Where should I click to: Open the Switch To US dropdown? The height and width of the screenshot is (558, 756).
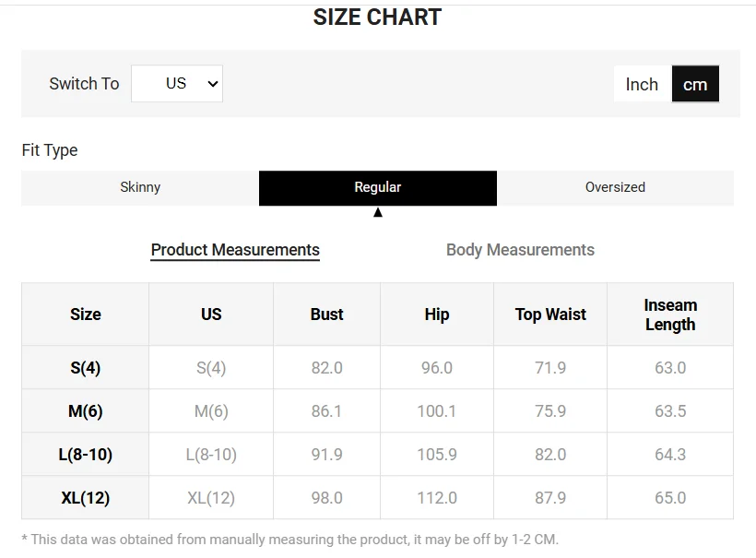pos(177,83)
